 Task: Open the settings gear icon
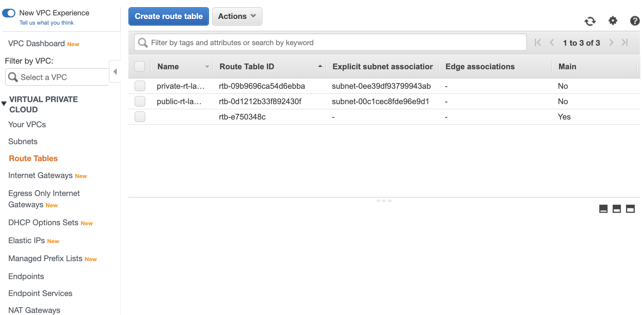[x=613, y=21]
